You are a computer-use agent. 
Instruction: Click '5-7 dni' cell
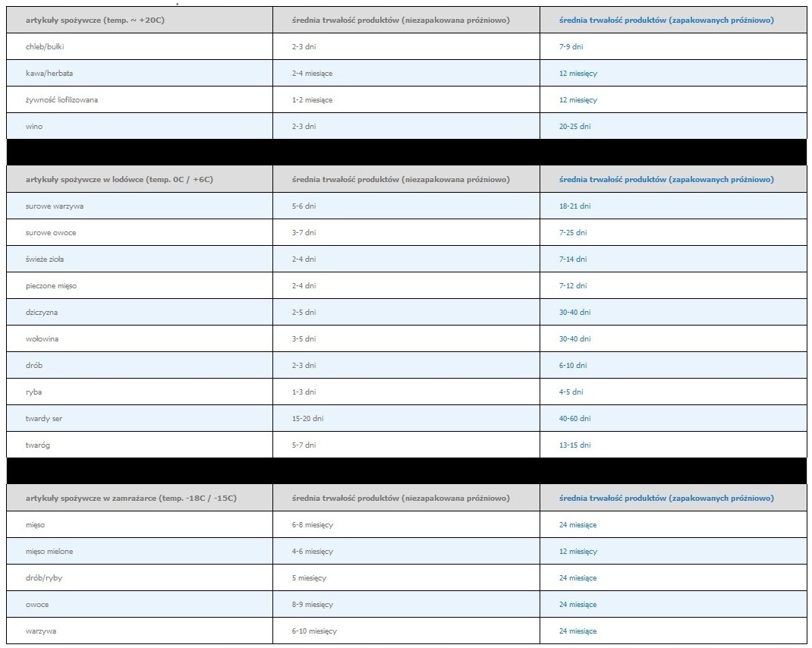click(x=406, y=445)
